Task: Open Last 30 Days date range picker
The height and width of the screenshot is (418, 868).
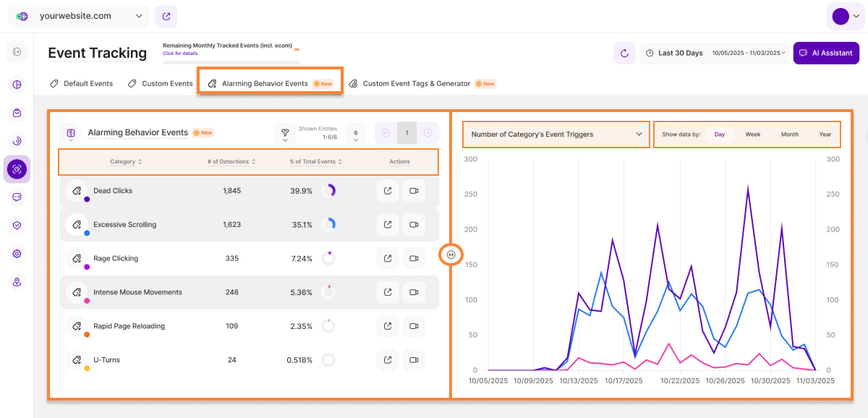Action: (x=714, y=53)
